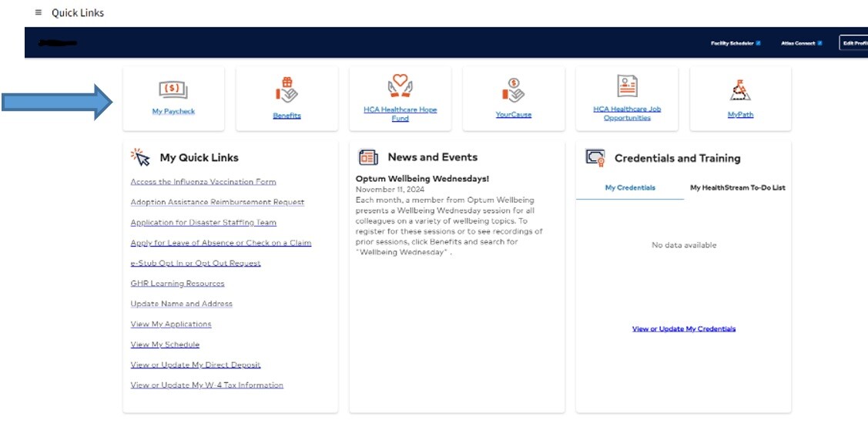Switch to My HealthStream To-Do List tab

click(x=737, y=187)
